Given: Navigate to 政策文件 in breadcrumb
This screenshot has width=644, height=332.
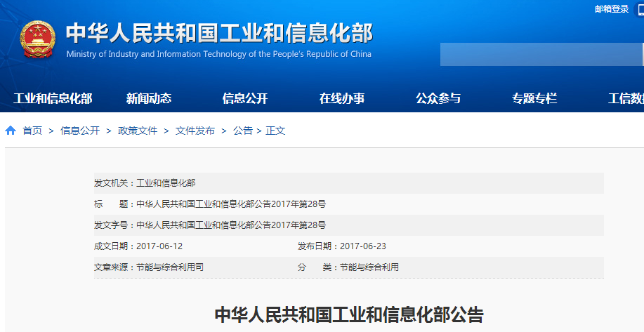Looking at the screenshot, I should pos(138,131).
